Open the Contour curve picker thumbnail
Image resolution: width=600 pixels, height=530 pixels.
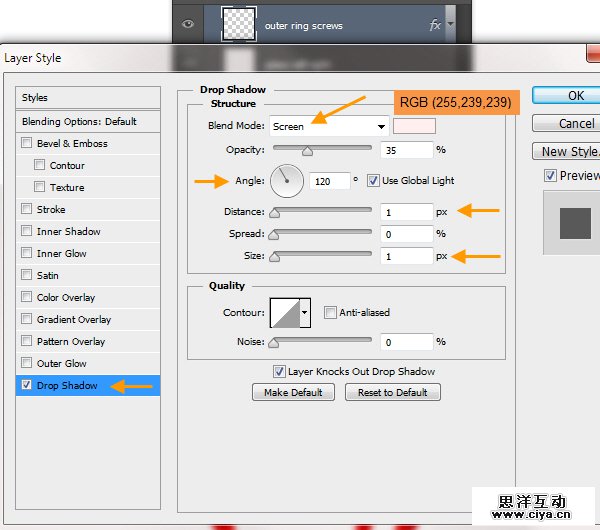click(x=284, y=312)
